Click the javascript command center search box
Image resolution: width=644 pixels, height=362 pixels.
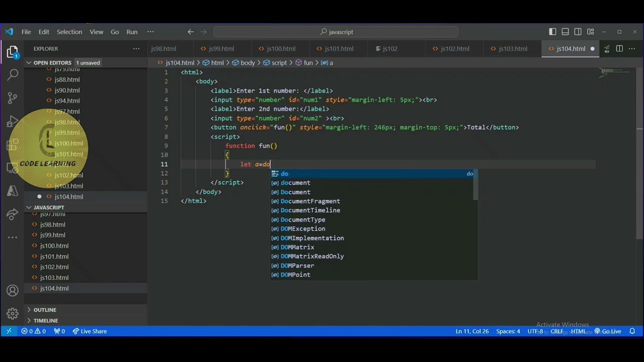336,32
